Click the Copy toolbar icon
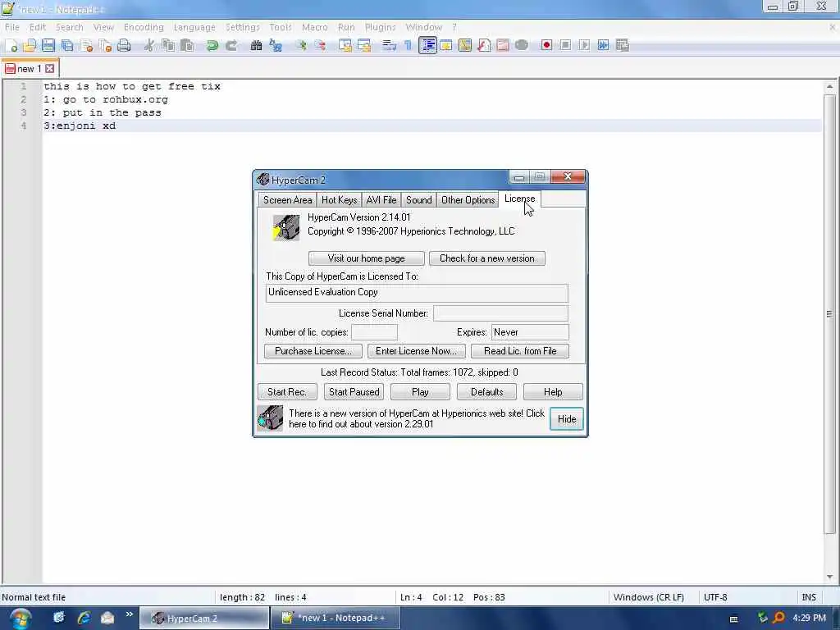The height and width of the screenshot is (630, 840). pyautogui.click(x=168, y=46)
